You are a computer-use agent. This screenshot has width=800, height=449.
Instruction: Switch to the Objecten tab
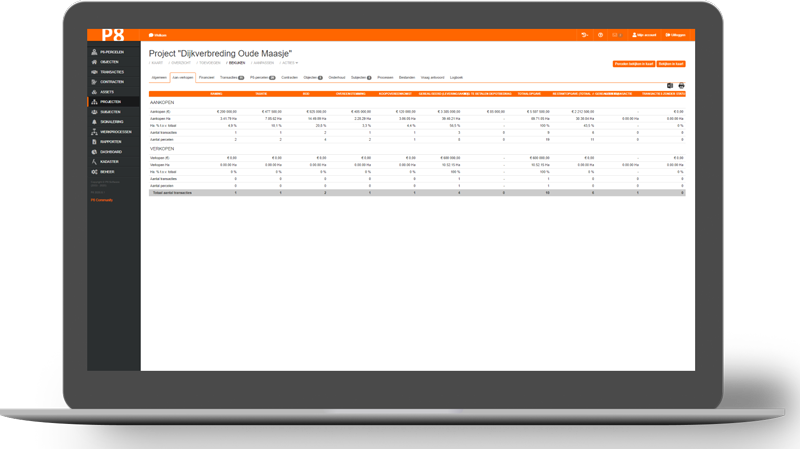tap(313, 78)
